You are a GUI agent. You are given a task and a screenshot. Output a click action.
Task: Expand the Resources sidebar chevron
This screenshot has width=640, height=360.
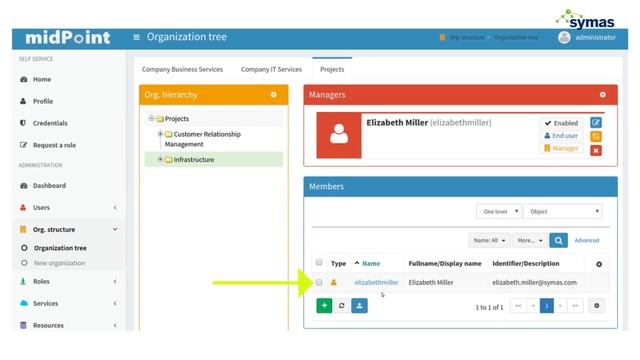point(115,325)
